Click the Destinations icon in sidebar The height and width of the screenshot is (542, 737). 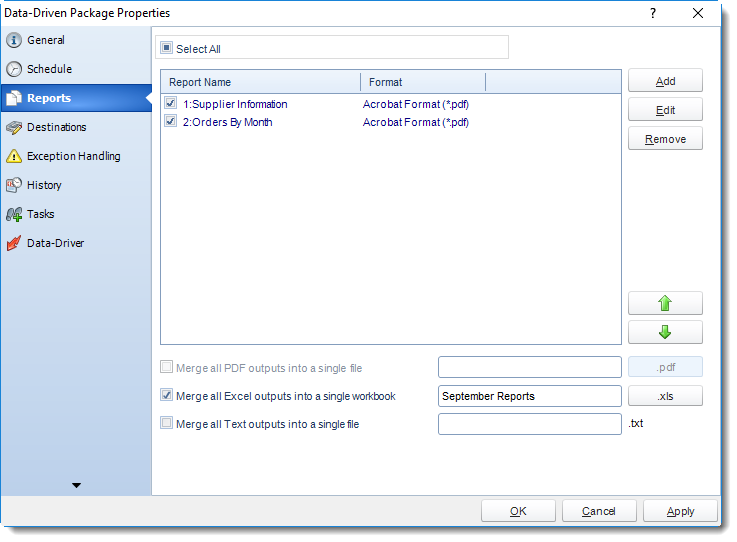click(14, 127)
